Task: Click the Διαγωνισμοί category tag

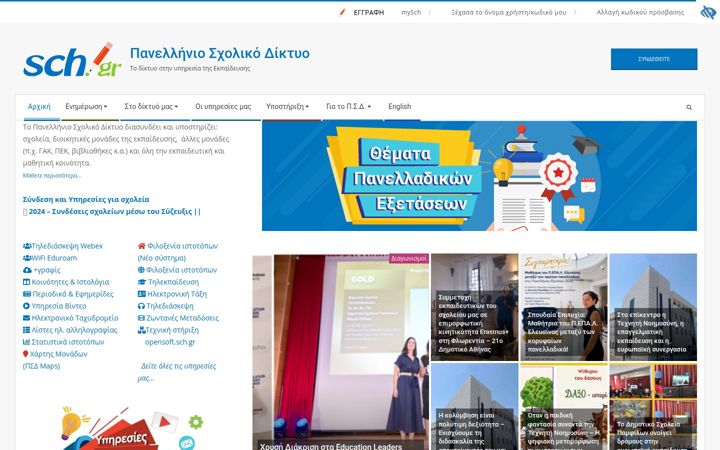Action: (409, 259)
